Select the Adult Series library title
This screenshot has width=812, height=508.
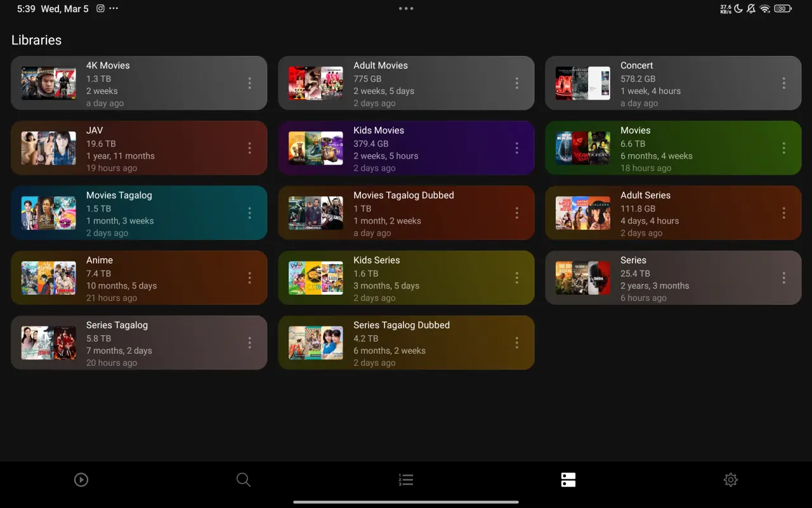tap(645, 195)
